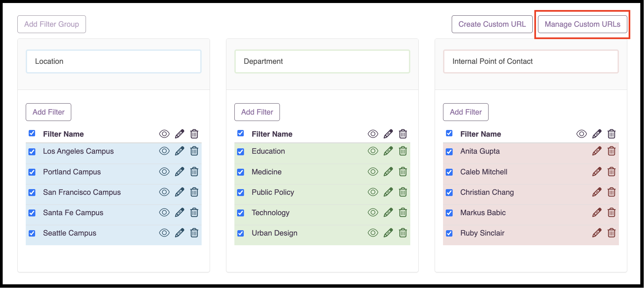Edit the Public Policy filter
This screenshot has height=288, width=644.
(388, 192)
